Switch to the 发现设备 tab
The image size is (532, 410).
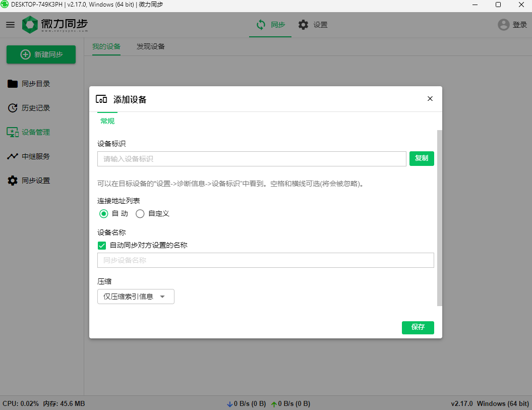[149, 46]
